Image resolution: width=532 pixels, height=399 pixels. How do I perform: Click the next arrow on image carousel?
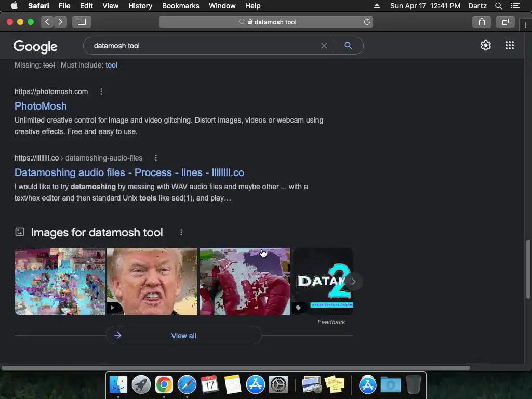point(353,282)
